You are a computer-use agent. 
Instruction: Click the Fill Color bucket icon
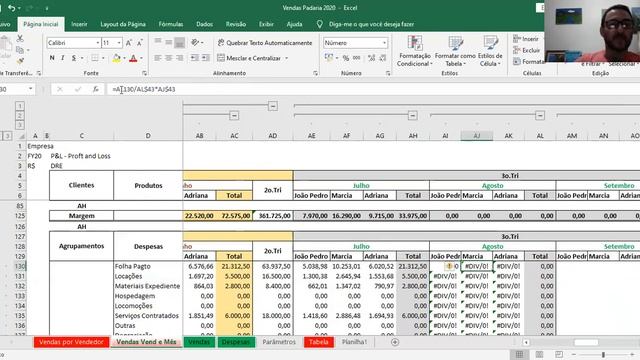click(x=116, y=58)
